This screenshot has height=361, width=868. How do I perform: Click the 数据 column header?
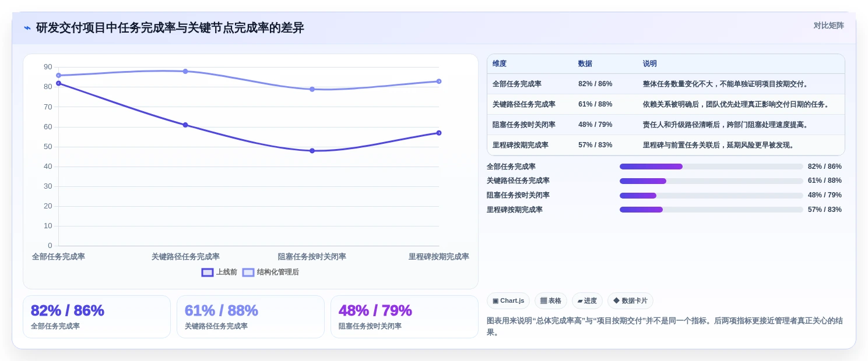(x=585, y=63)
